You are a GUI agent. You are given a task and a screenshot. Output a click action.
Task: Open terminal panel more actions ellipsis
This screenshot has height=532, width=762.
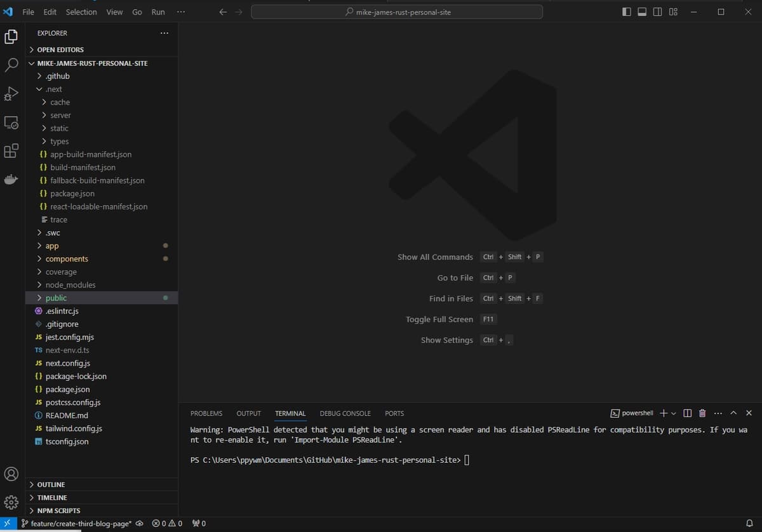[718, 413]
